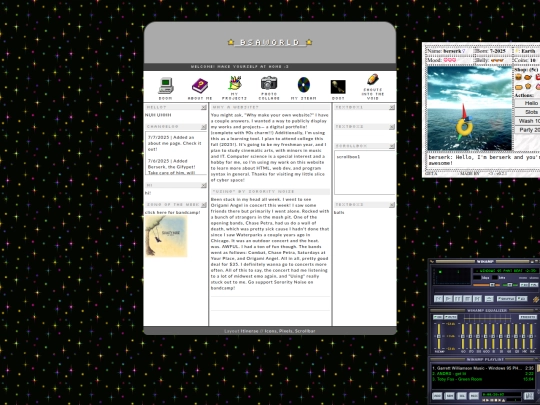Click the X icon on the Textbox1 header
The width and height of the screenshot is (540, 405).
click(392, 107)
